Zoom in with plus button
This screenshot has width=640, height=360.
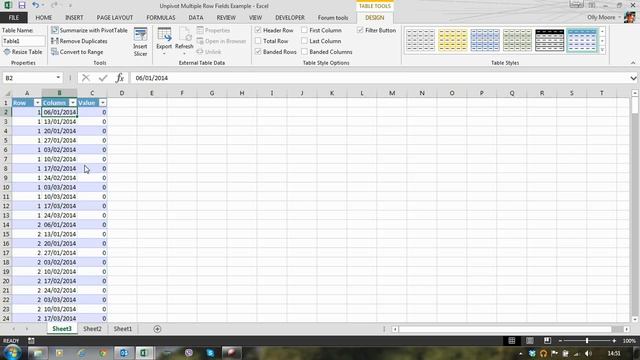tap(614, 340)
